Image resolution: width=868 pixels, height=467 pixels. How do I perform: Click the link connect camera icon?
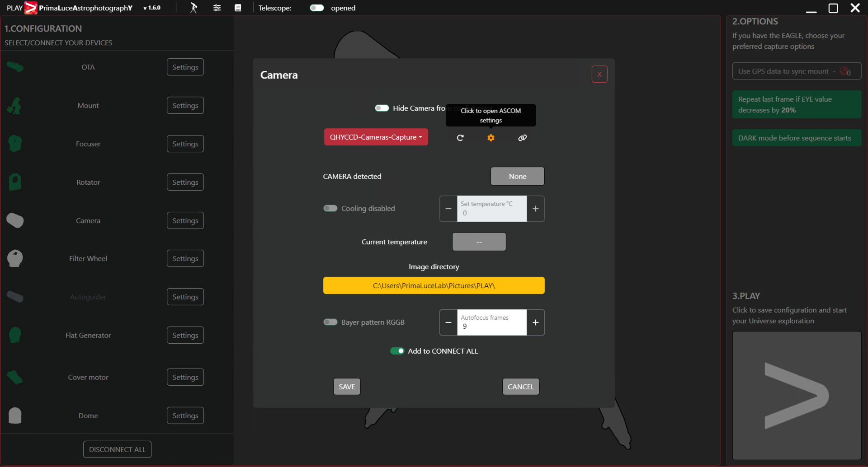[523, 138]
